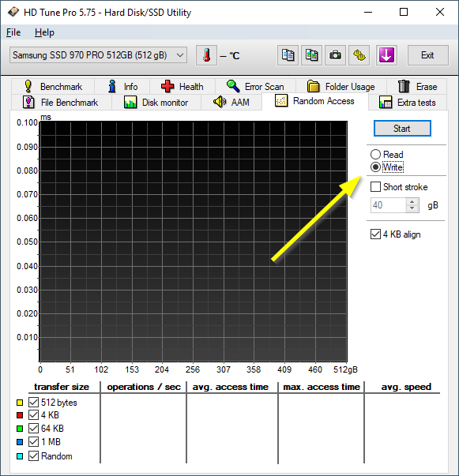Open the Erase tab
Image resolution: width=459 pixels, height=476 pixels.
[x=417, y=87]
